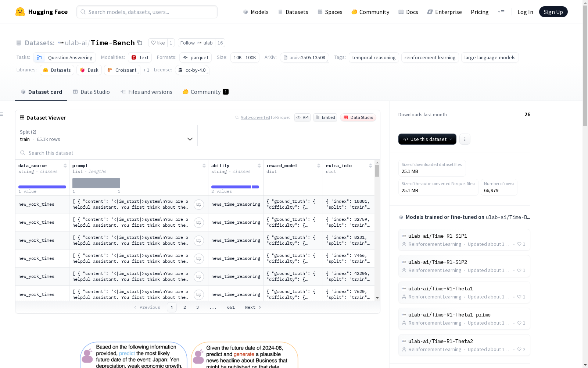Toggle the left sidebar table of contents

2,114
